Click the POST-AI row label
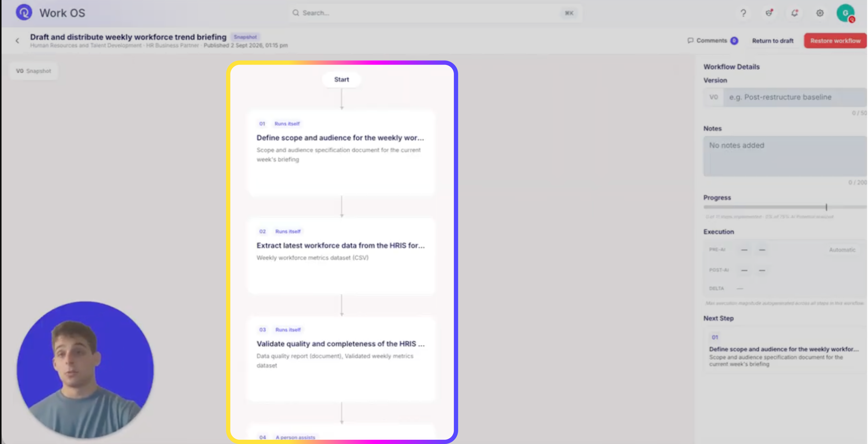 pyautogui.click(x=719, y=270)
